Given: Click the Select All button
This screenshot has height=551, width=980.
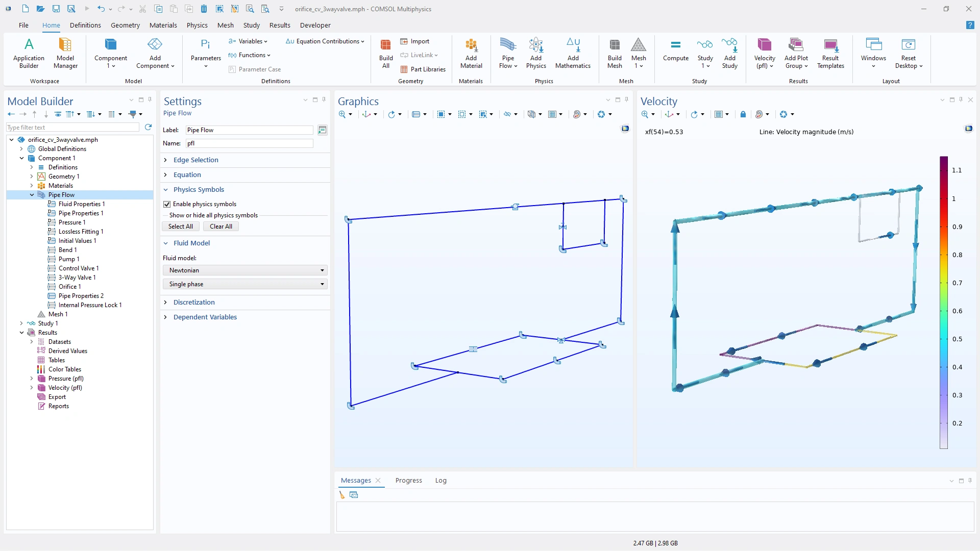Looking at the screenshot, I should pos(181,227).
